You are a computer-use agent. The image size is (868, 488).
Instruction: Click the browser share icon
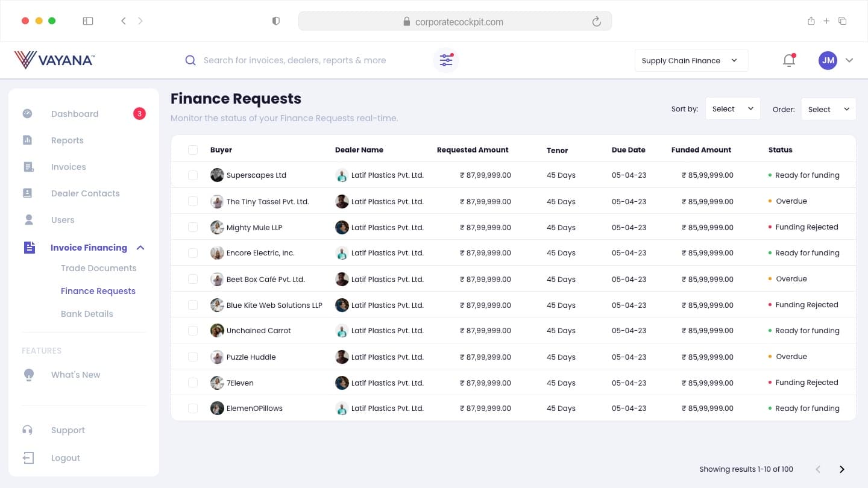811,21
